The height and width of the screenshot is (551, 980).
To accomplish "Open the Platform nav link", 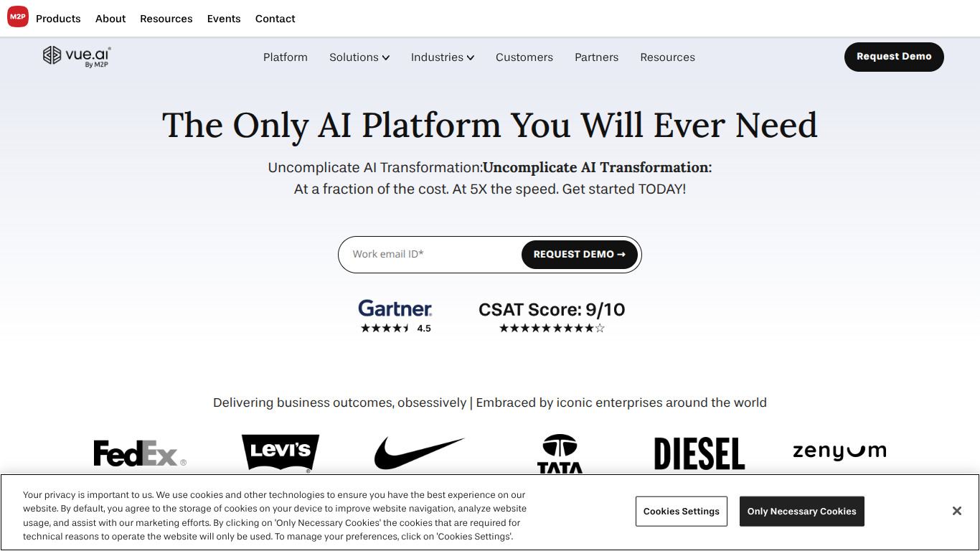I will pos(286,57).
